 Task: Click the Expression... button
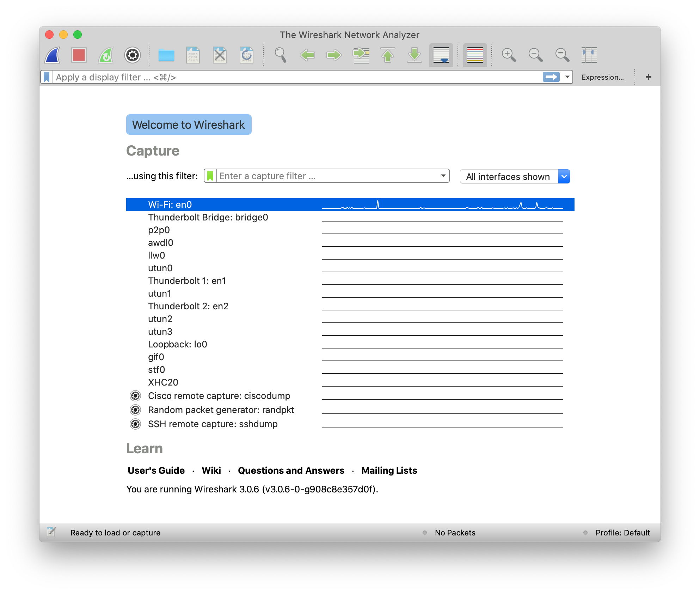pos(602,77)
